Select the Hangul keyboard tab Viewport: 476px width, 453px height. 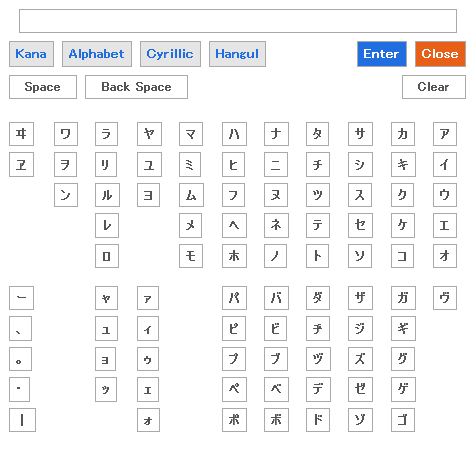237,54
